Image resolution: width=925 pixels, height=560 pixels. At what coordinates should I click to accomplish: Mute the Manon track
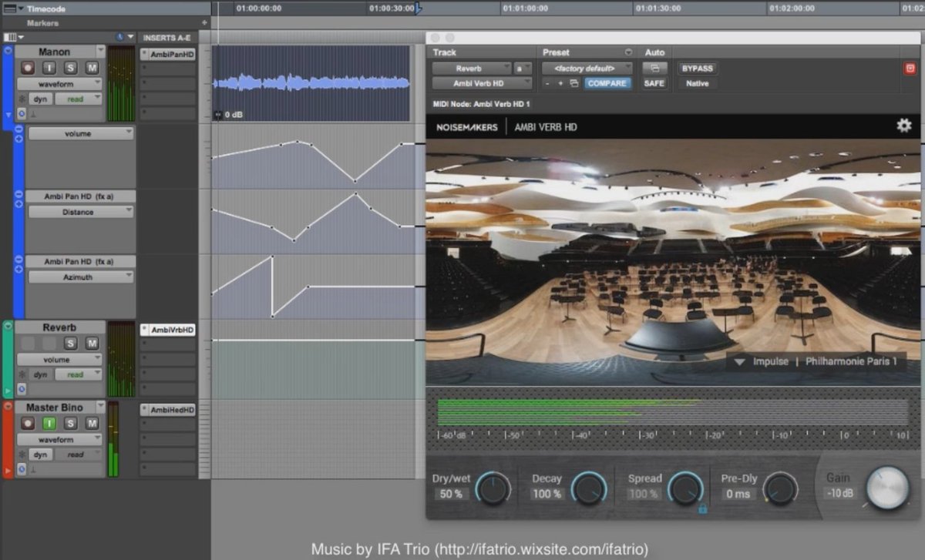click(92, 68)
